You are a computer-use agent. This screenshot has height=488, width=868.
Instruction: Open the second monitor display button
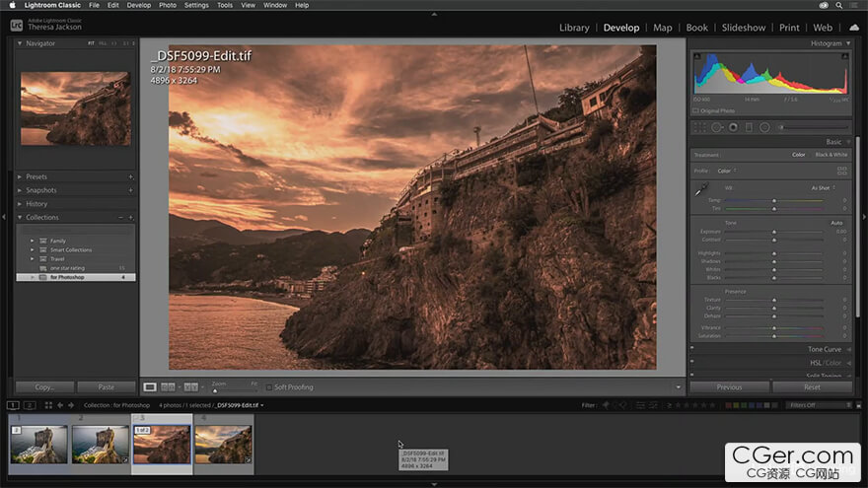[30, 405]
